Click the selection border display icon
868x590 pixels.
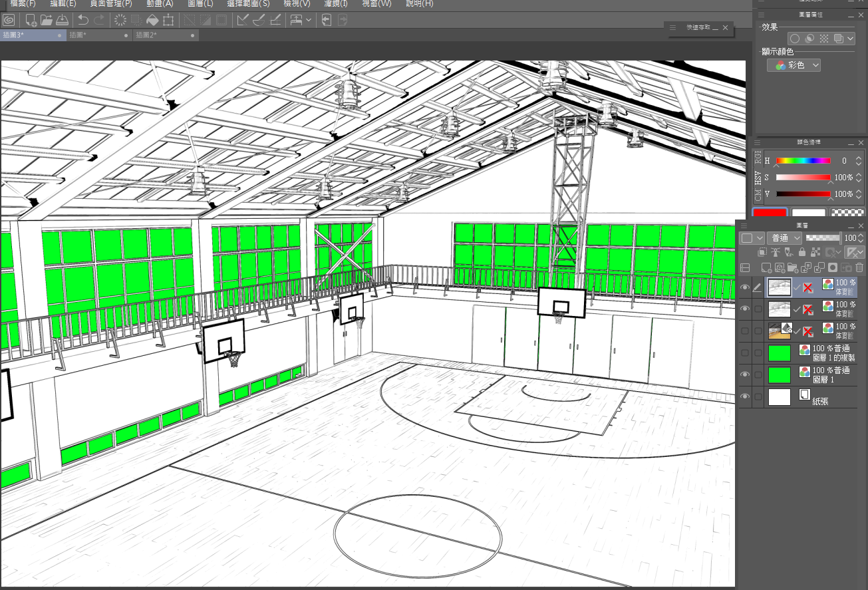221,20
